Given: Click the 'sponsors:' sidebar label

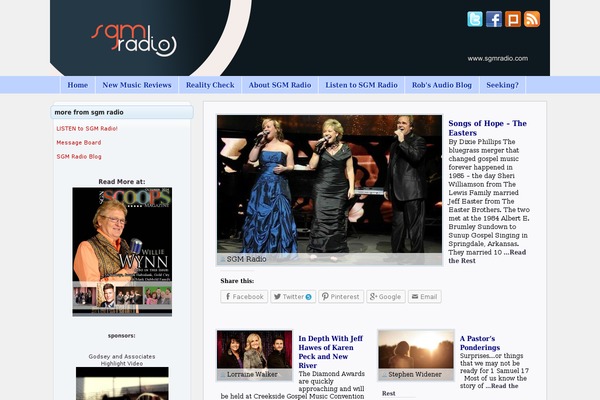Looking at the screenshot, I should (122, 336).
